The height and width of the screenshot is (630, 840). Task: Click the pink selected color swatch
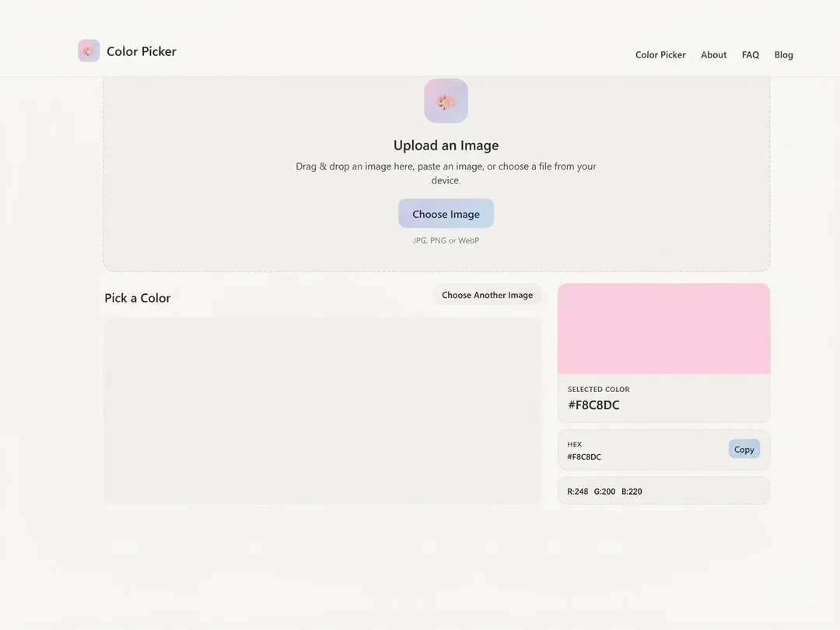point(663,328)
